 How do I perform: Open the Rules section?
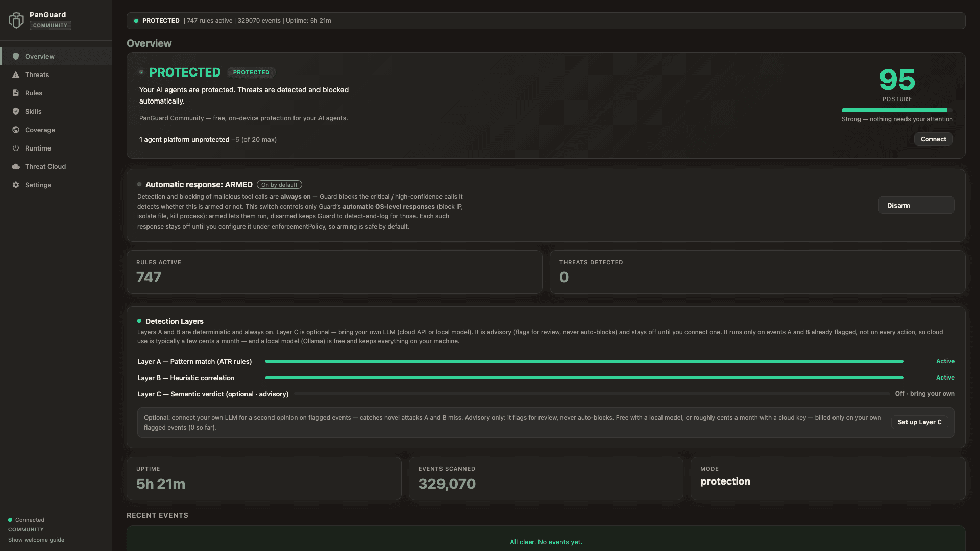point(56,93)
